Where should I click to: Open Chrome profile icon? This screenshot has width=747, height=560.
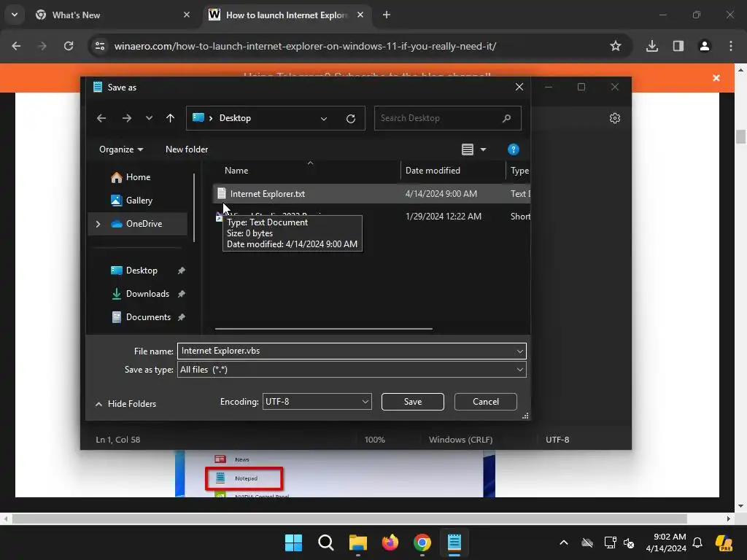705,46
